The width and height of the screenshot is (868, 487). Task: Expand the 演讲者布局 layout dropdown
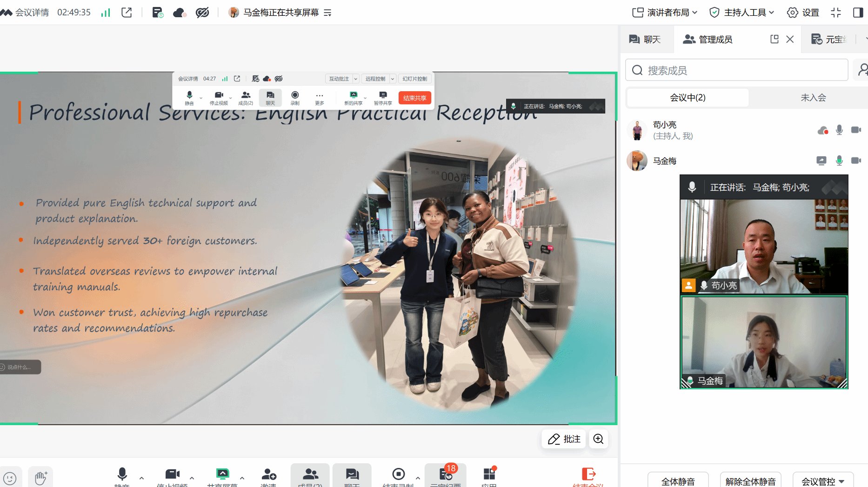click(665, 13)
